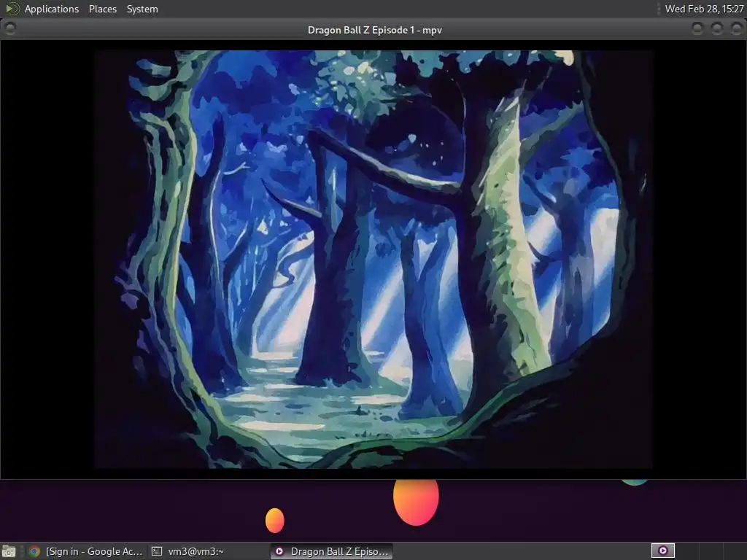Viewport: 747px width, 560px height.
Task: Click the mpv video playback area
Action: pyautogui.click(x=373, y=259)
